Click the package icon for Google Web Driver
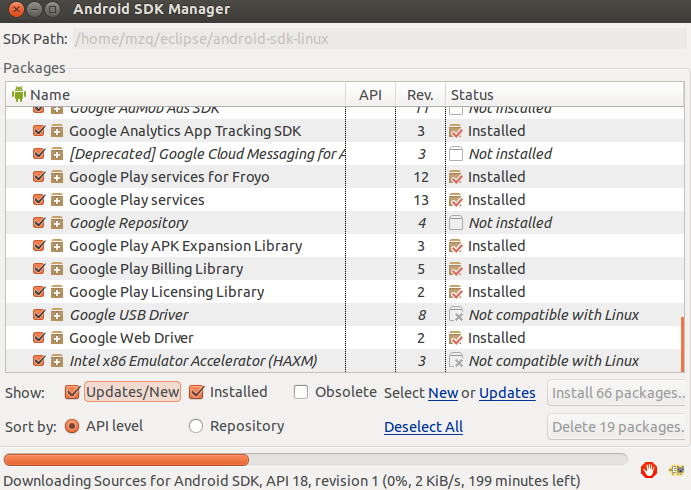The image size is (691, 490). tap(57, 338)
